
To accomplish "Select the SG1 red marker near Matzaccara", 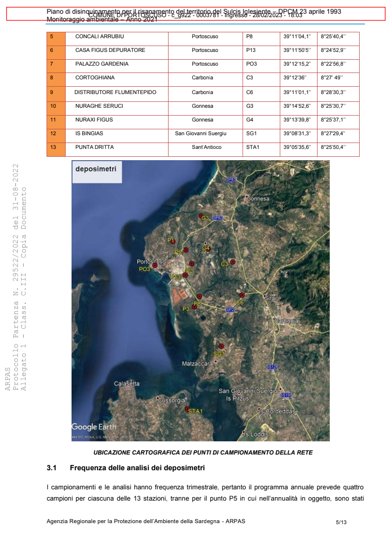I will point(221,346).
